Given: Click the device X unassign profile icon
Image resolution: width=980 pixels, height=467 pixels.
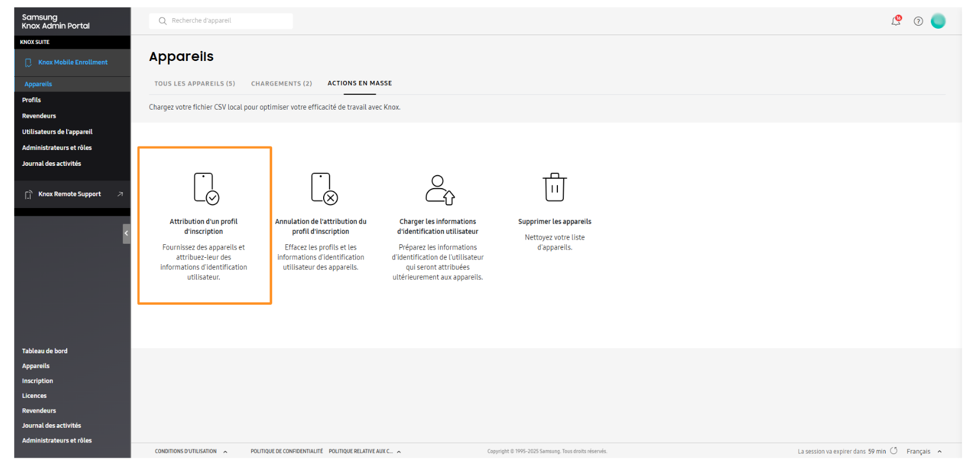Looking at the screenshot, I should 324,188.
